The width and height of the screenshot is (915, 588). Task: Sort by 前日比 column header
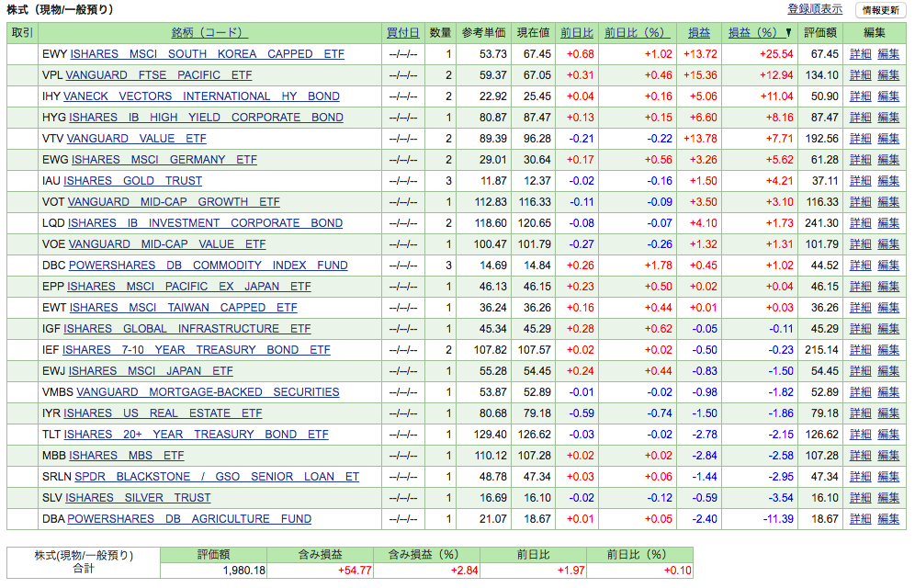(577, 33)
